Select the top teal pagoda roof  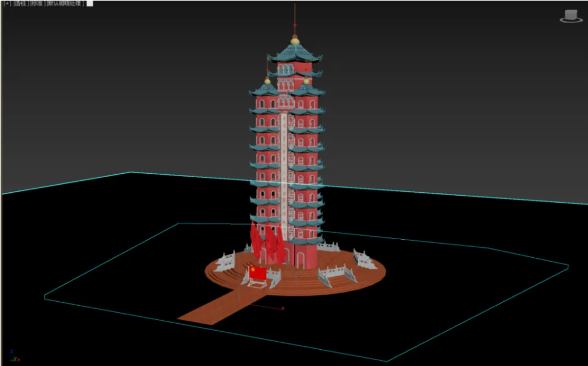pos(295,53)
